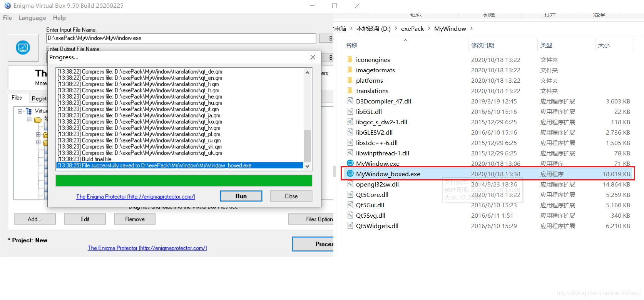Viewport: 644px width, 300px height.
Task: Click MyWindow in the breadcrumb path
Action: (x=450, y=28)
